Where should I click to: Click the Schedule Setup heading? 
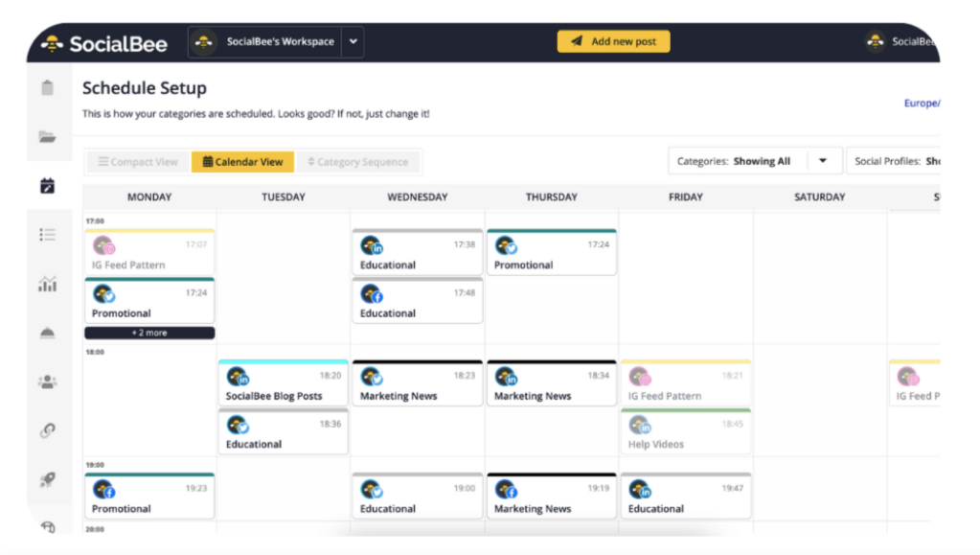click(x=145, y=88)
